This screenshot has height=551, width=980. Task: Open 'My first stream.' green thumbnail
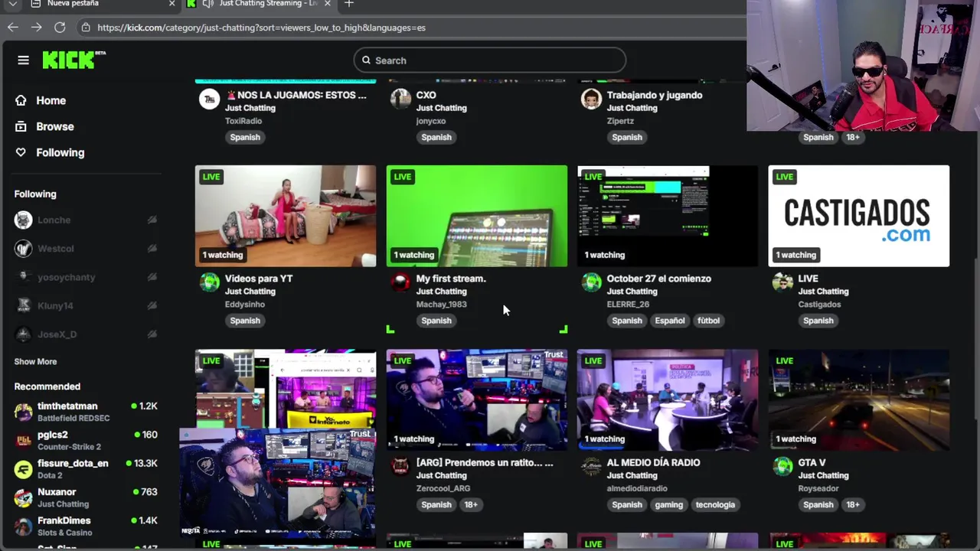tap(477, 216)
